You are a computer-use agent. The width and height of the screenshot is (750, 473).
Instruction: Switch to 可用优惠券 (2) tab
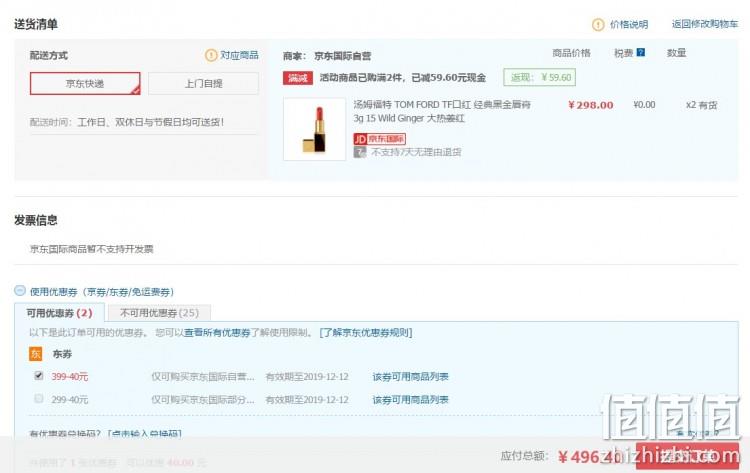59,313
